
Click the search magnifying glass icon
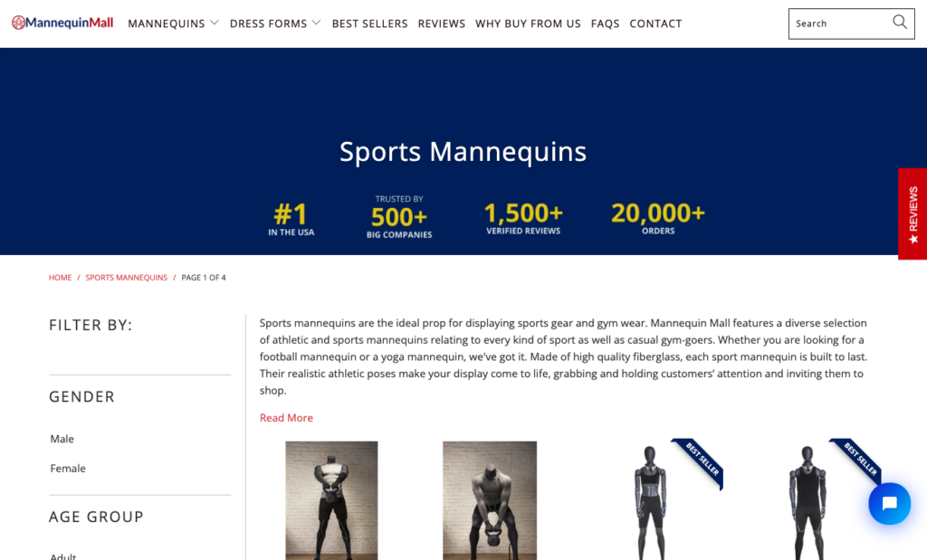(x=899, y=23)
